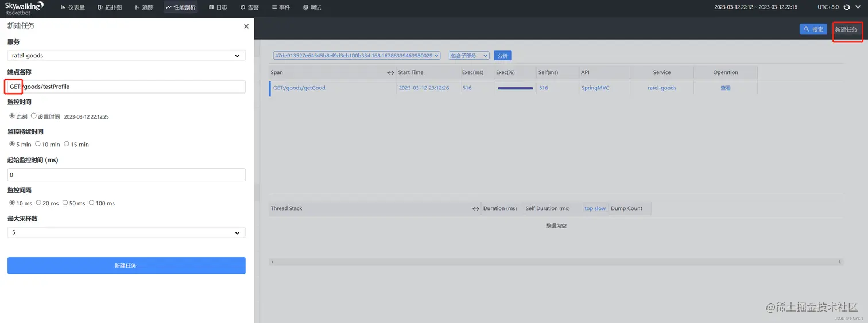Viewport: 868px width, 323px height.
Task: Open the trace ID segment dropdown
Action: click(x=356, y=56)
